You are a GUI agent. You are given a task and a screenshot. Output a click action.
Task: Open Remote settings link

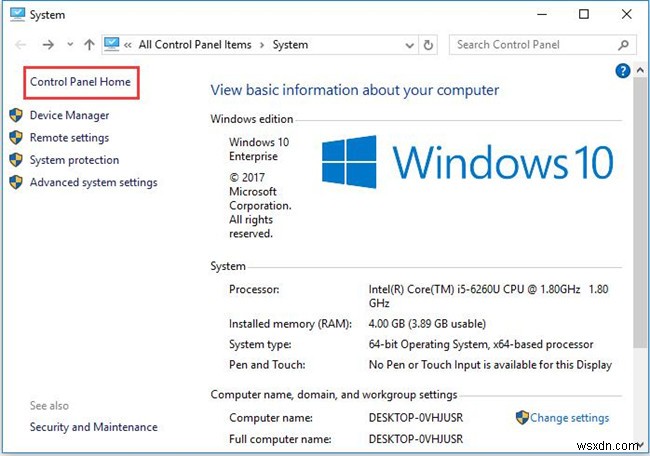[69, 138]
